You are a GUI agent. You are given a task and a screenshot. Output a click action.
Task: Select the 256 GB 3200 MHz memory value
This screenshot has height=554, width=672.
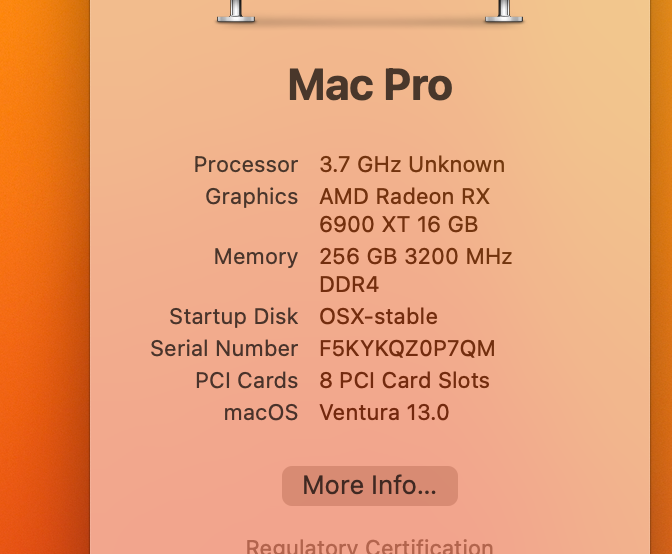415,257
